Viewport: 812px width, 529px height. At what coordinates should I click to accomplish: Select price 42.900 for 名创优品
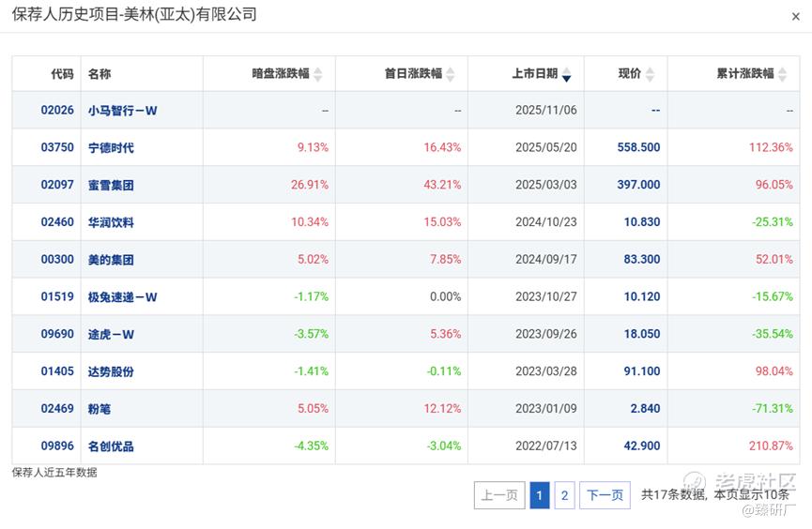642,446
